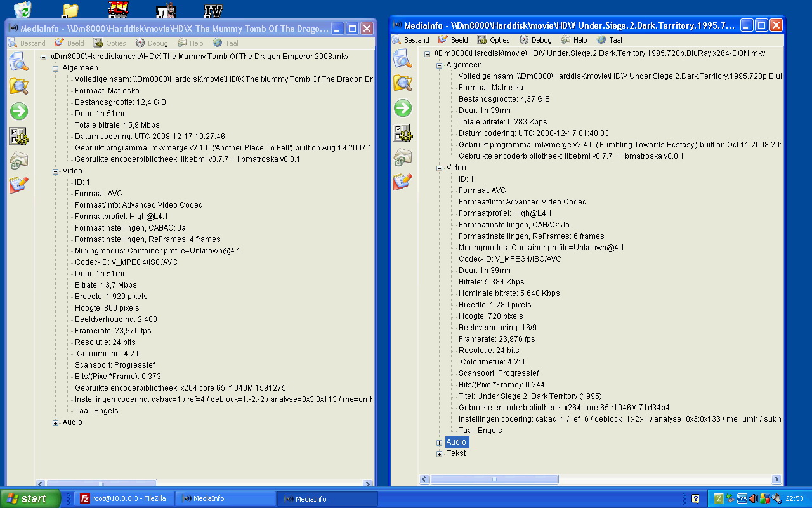Open the Debug menu in the Under Siege window

click(535, 40)
